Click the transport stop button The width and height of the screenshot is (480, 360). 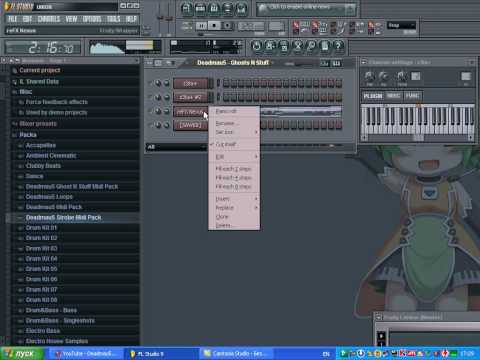pos(214,26)
